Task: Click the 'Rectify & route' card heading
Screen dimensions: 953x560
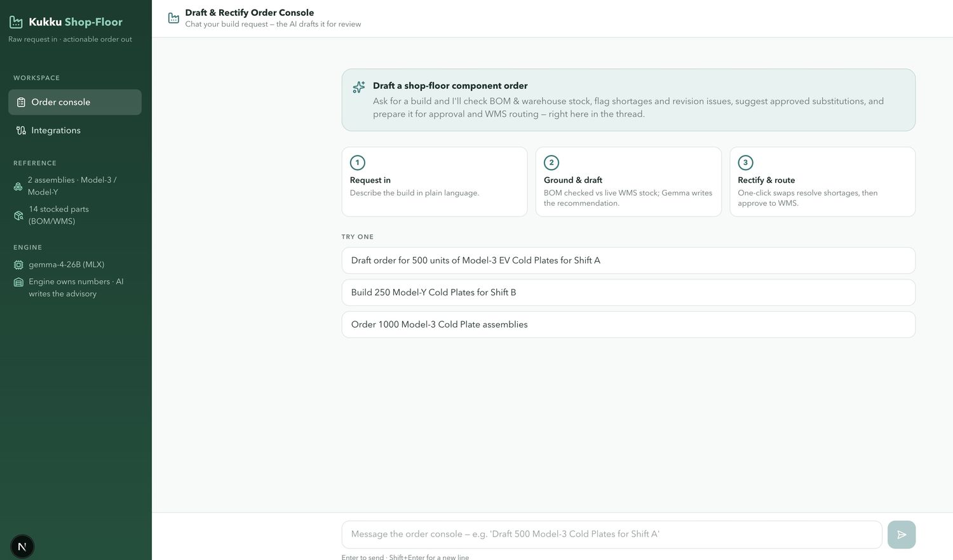Action: (x=766, y=180)
